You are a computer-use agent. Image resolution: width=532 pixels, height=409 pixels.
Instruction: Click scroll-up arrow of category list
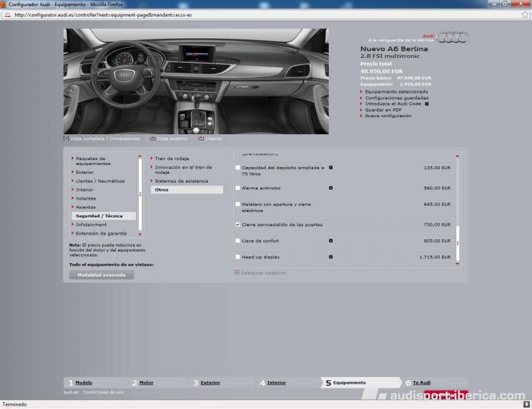click(140, 156)
